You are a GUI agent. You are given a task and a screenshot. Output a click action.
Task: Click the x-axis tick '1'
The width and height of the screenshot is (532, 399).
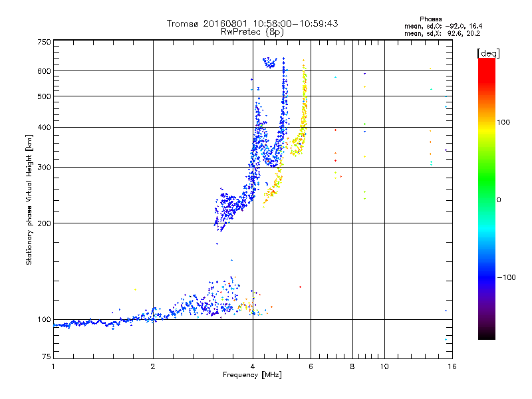tap(53, 366)
